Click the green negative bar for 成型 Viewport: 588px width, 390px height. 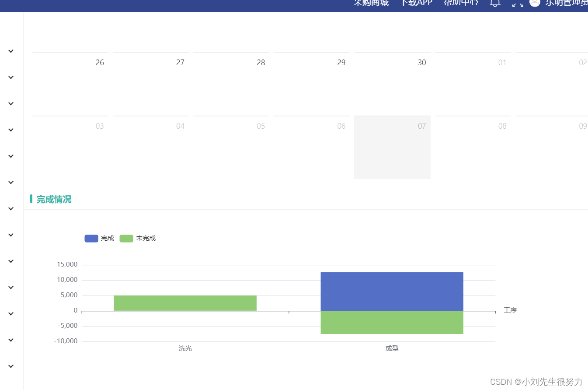tap(392, 323)
